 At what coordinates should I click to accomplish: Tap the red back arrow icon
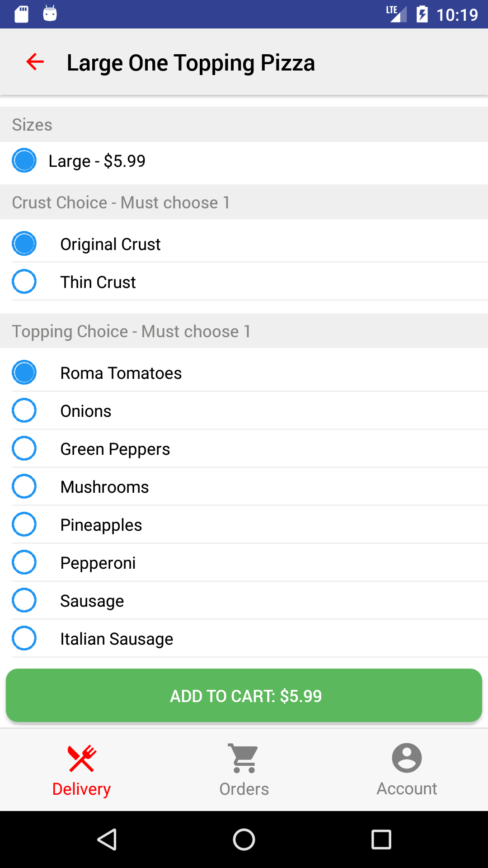pyautogui.click(x=35, y=62)
